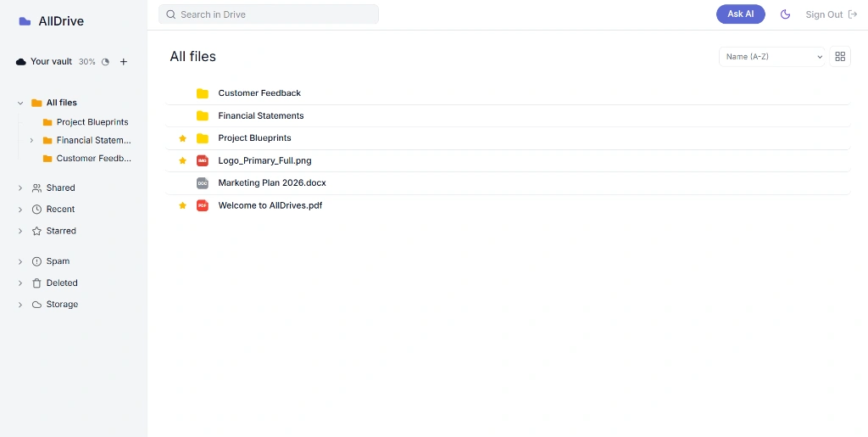Unstar the Project Blueprints folder

click(183, 138)
